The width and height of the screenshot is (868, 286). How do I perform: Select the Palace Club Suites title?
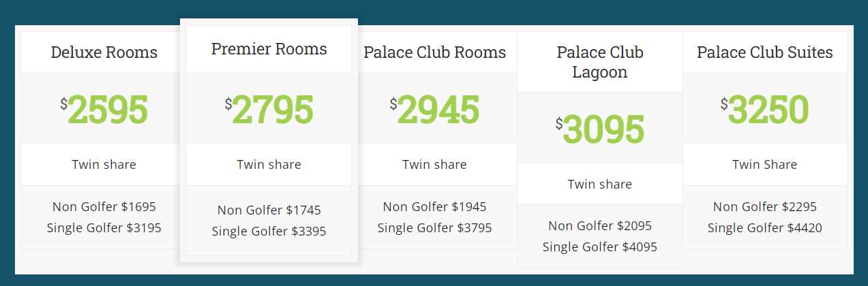coord(765,52)
